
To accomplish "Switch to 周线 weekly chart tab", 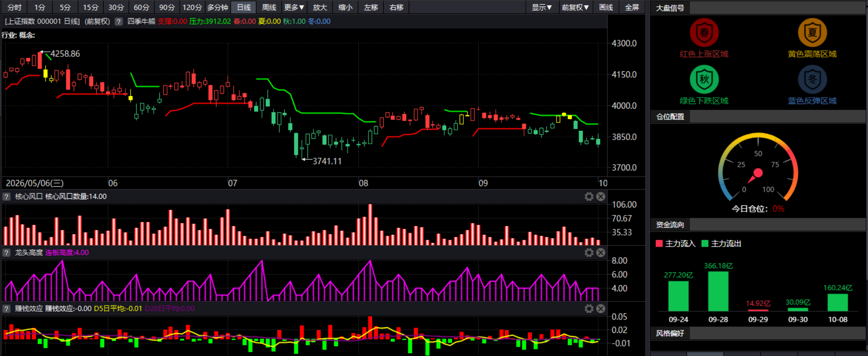I will pyautogui.click(x=269, y=7).
